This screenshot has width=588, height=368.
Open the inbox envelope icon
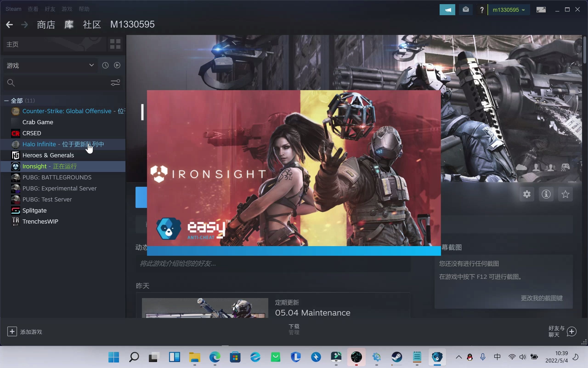tap(466, 10)
